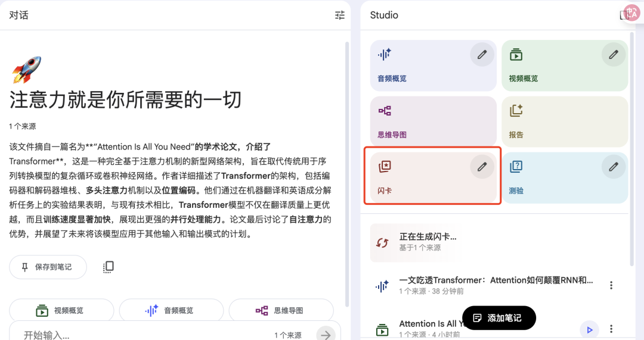Click the rocket emoji notebook icon
644x340 pixels.
(x=27, y=70)
